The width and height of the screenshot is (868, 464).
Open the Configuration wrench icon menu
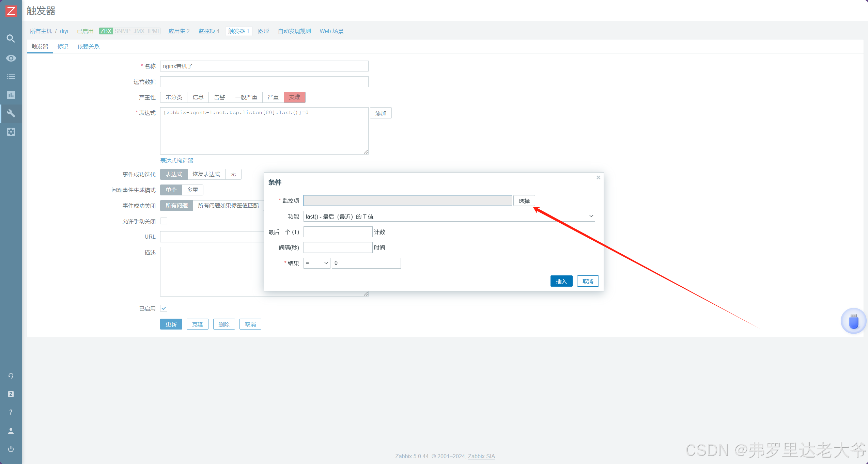(11, 113)
